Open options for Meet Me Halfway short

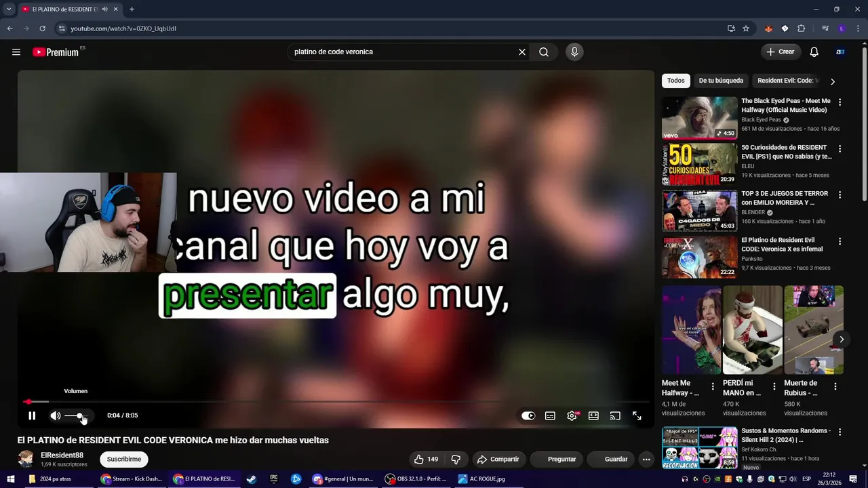(713, 386)
